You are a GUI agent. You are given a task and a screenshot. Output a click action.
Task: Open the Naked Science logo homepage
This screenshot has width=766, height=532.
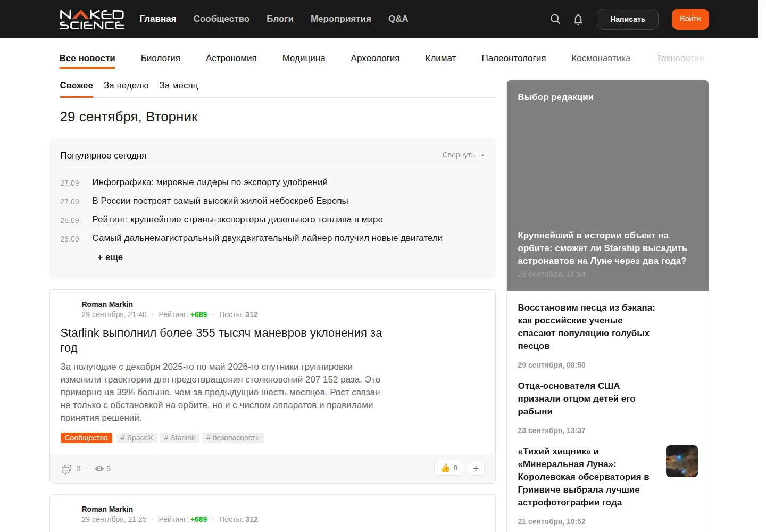[x=91, y=19]
